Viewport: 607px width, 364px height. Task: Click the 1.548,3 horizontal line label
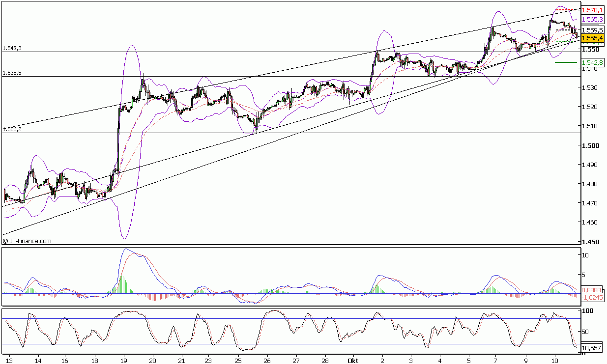pyautogui.click(x=12, y=48)
